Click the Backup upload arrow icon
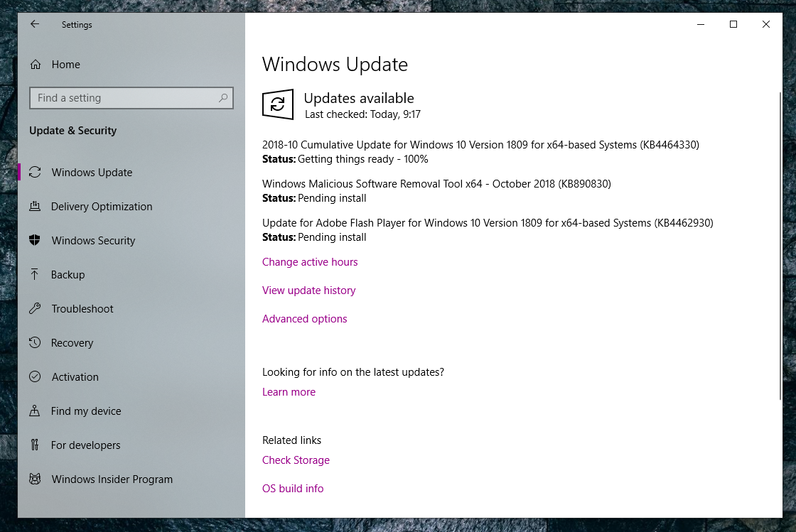The height and width of the screenshot is (532, 796). coord(35,274)
